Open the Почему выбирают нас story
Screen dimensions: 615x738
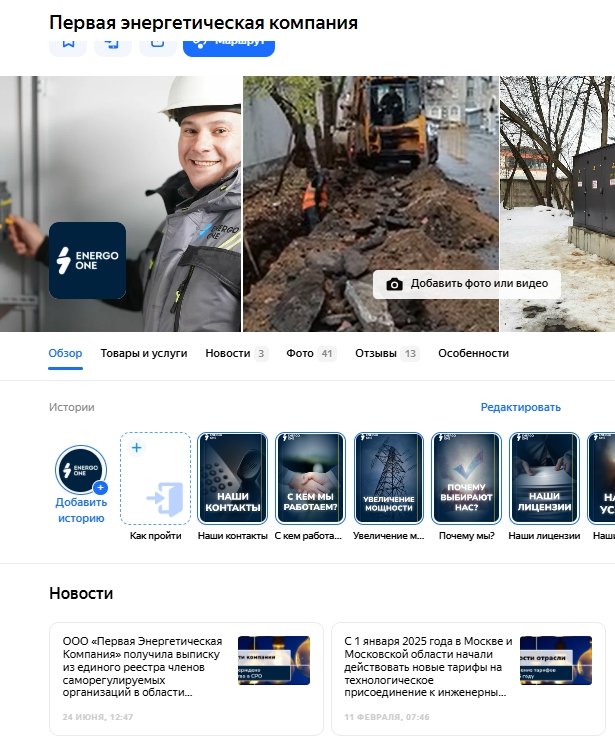coord(466,478)
